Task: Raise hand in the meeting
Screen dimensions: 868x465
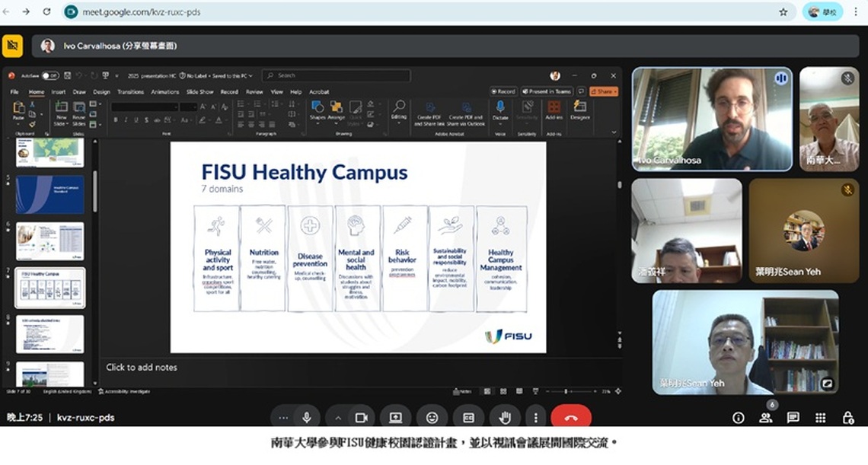Action: tap(504, 417)
